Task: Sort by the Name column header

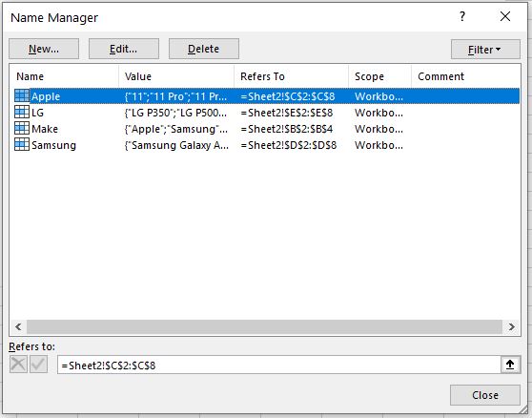Action: (65, 76)
